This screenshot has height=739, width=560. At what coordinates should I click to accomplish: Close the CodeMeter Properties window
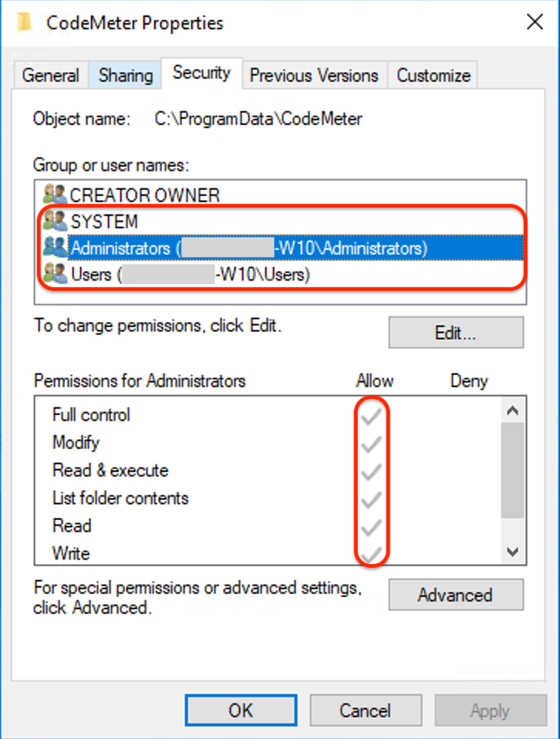(x=535, y=22)
